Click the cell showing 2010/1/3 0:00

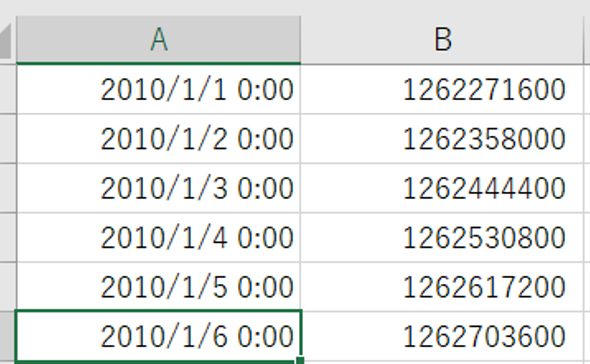click(x=159, y=188)
